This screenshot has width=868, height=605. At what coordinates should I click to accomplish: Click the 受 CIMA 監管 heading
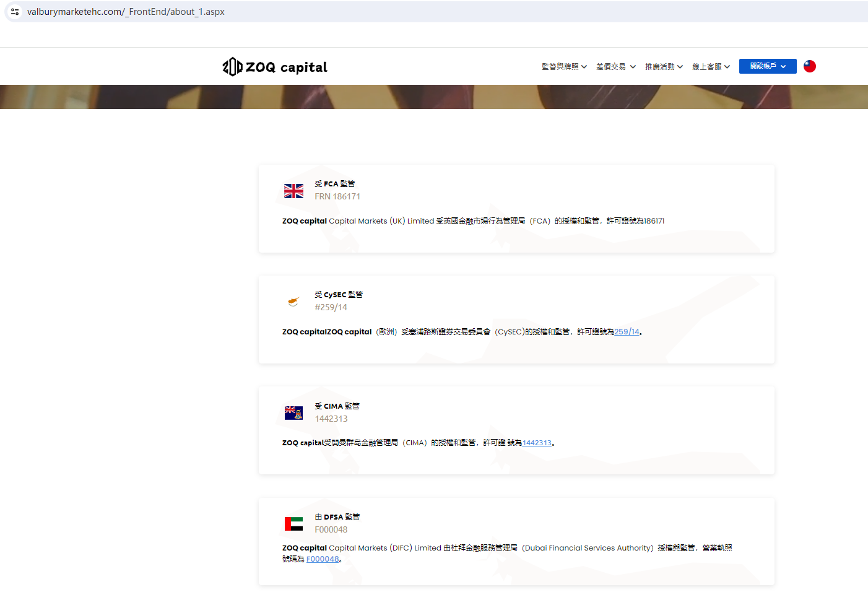coord(337,406)
